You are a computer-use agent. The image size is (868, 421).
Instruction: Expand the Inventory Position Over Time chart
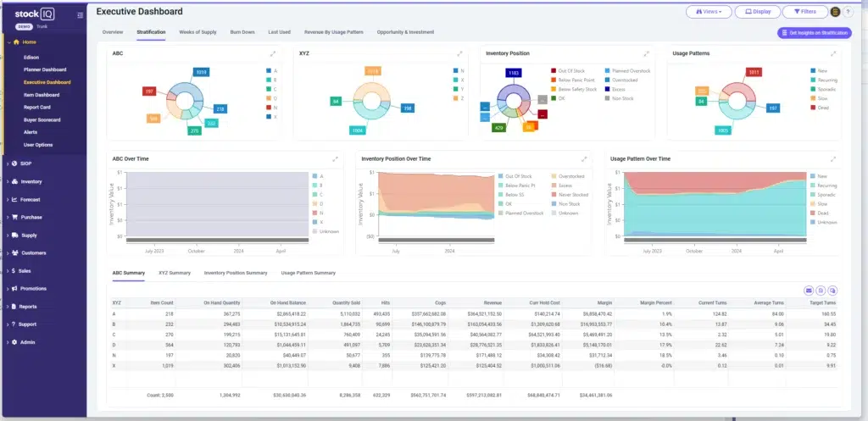coord(584,158)
